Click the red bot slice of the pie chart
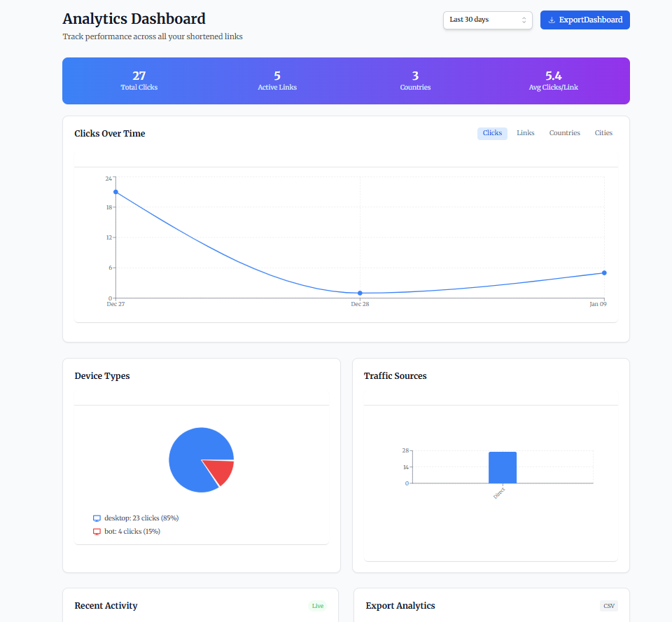 click(219, 471)
